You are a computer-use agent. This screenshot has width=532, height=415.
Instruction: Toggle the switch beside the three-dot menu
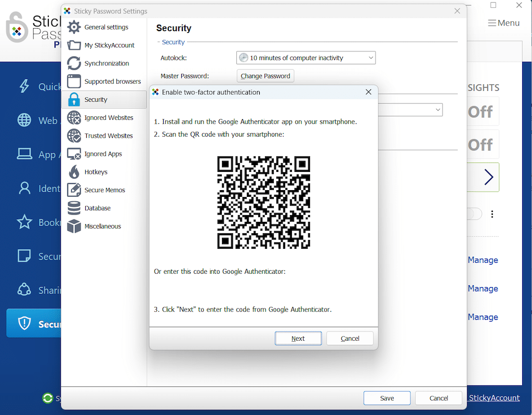[x=474, y=214]
